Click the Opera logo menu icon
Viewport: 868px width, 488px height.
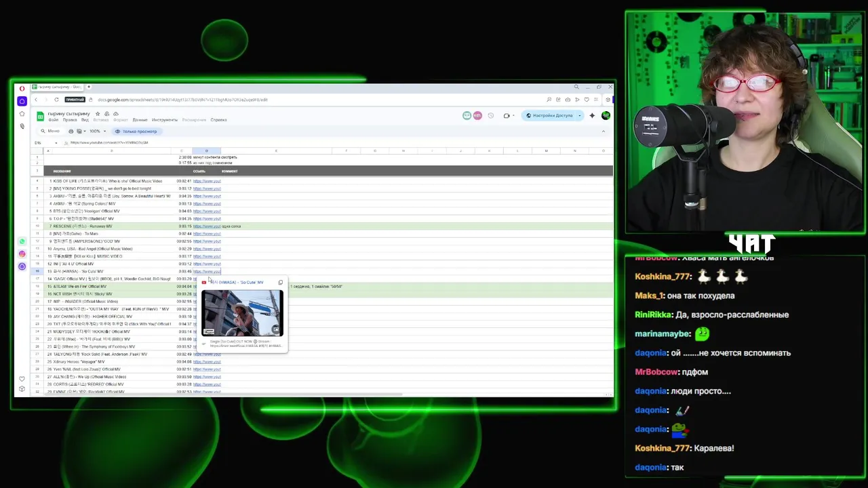click(x=22, y=87)
